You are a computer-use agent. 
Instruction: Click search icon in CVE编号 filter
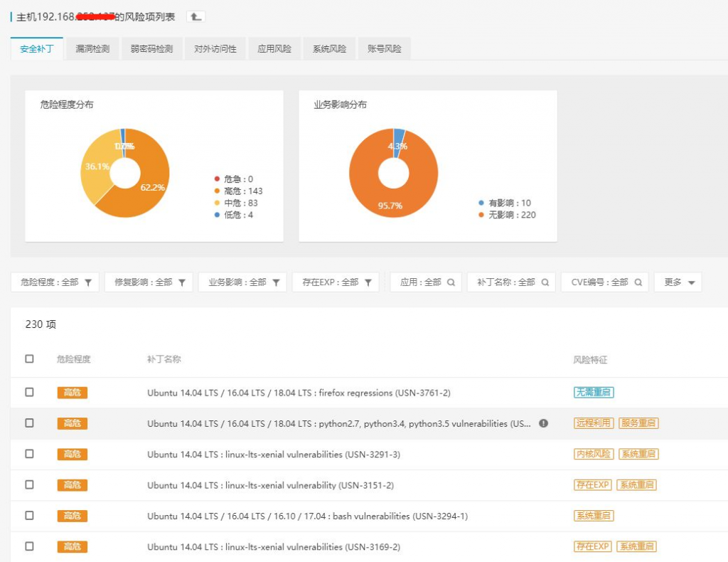pos(638,282)
